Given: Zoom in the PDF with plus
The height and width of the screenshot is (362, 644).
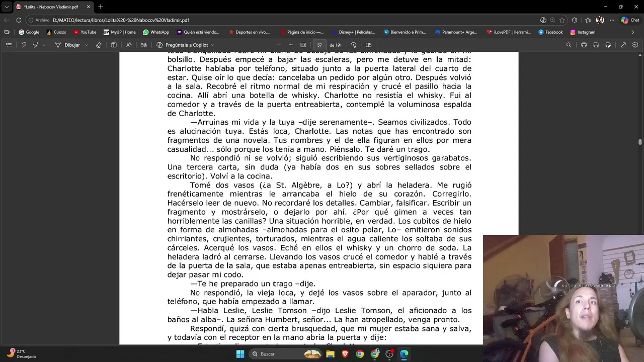Looking at the screenshot, I should click(291, 45).
